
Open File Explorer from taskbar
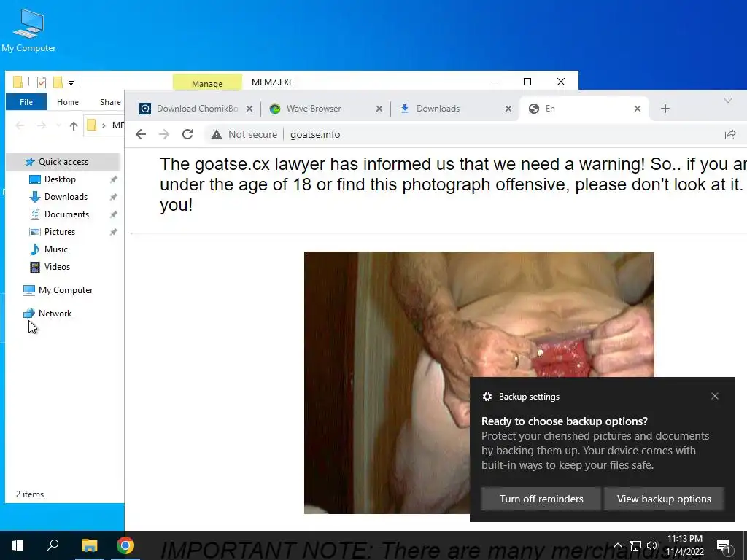pos(89,545)
